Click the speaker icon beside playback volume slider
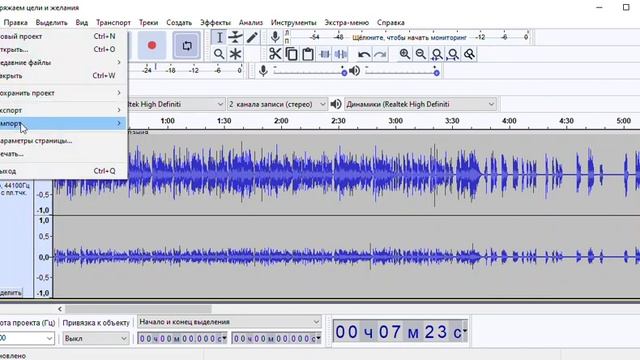This screenshot has width=640, height=360. [354, 71]
